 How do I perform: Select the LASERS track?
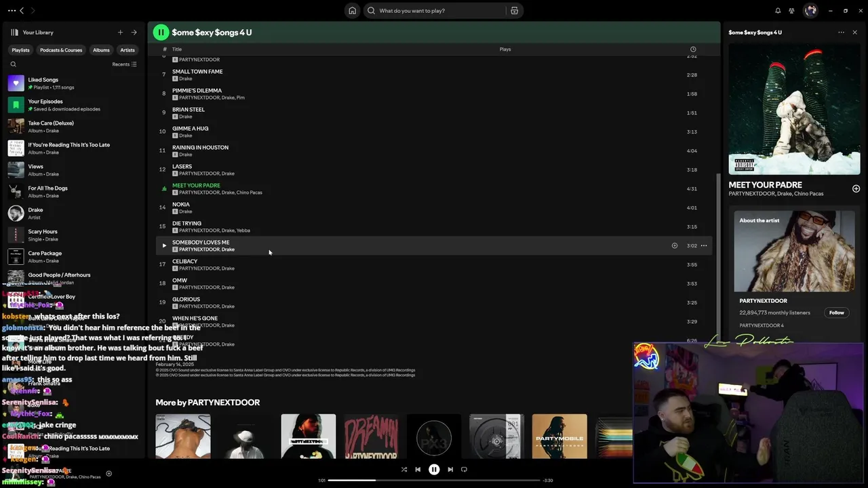pyautogui.click(x=434, y=170)
